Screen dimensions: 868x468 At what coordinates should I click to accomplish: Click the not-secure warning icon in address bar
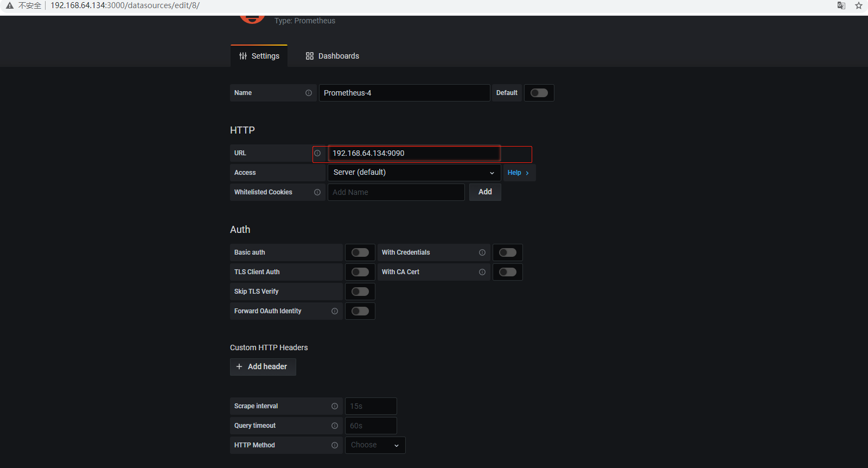10,5
